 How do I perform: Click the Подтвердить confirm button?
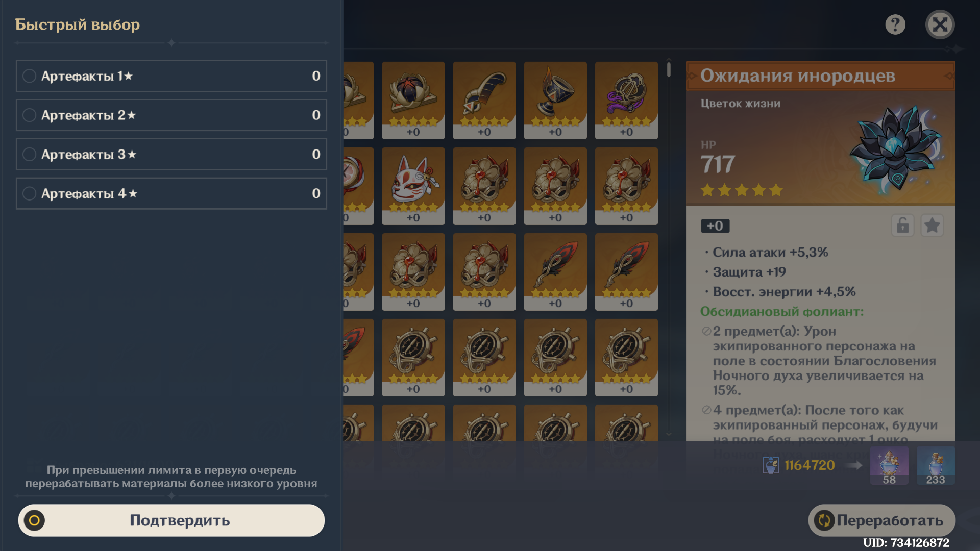pos(171,520)
